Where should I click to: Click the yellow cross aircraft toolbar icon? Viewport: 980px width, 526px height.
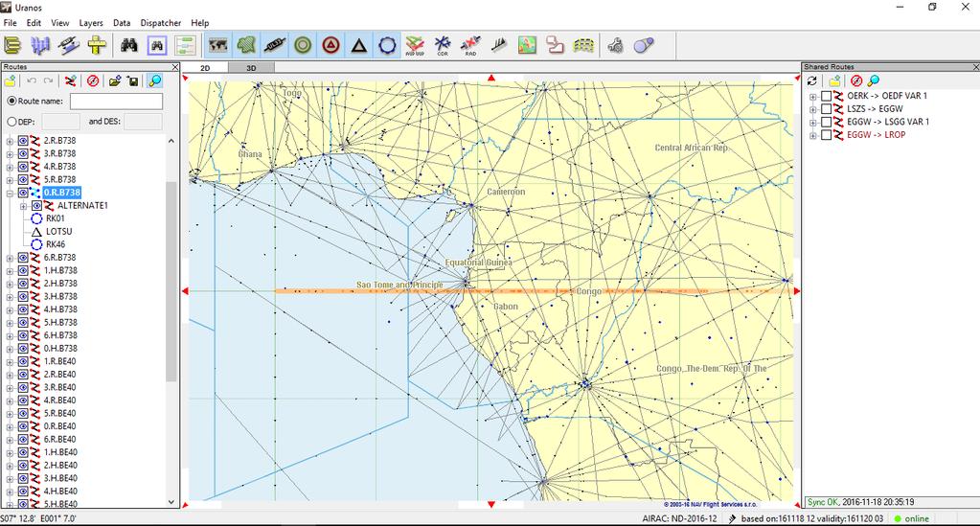pyautogui.click(x=97, y=45)
